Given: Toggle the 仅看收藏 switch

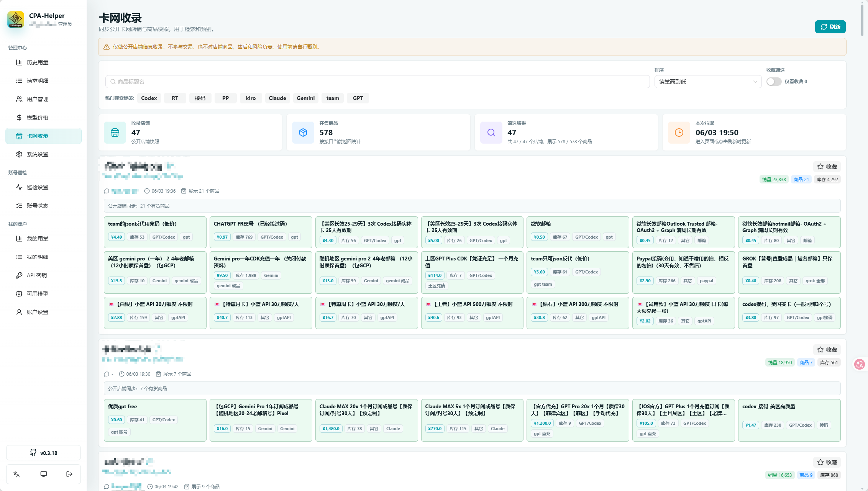Looking at the screenshot, I should coord(774,82).
